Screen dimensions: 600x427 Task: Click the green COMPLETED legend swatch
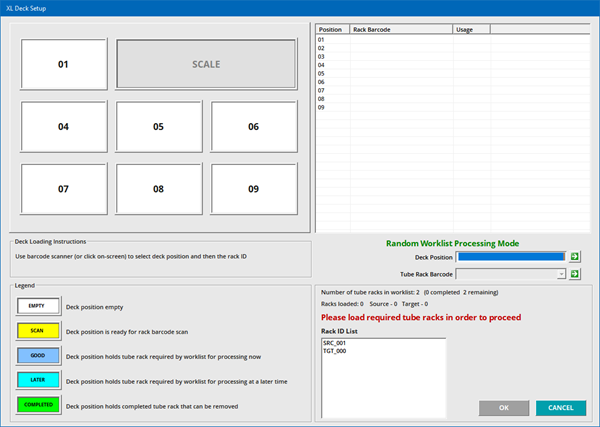pos(38,405)
